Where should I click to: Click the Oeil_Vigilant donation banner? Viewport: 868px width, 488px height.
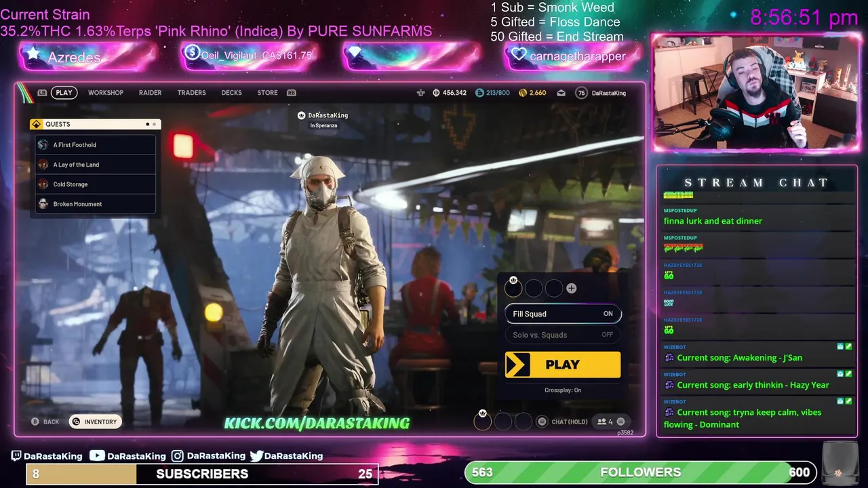tap(250, 56)
